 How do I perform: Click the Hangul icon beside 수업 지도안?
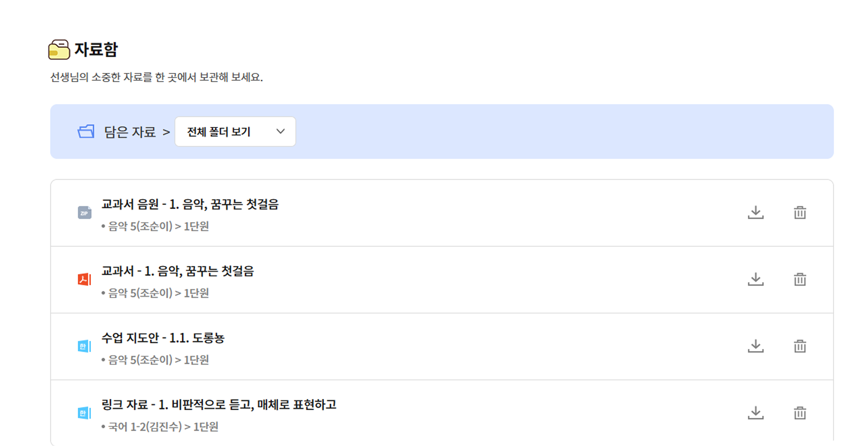[x=84, y=346]
